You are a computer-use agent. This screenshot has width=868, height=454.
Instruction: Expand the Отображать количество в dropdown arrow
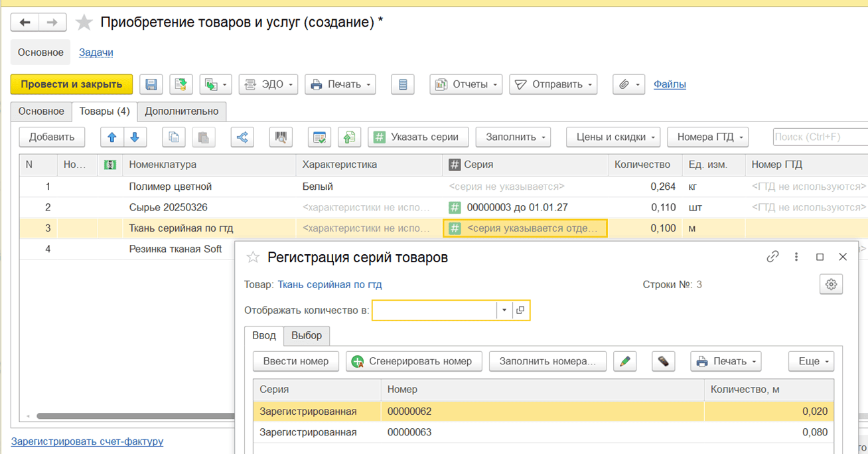coord(504,310)
